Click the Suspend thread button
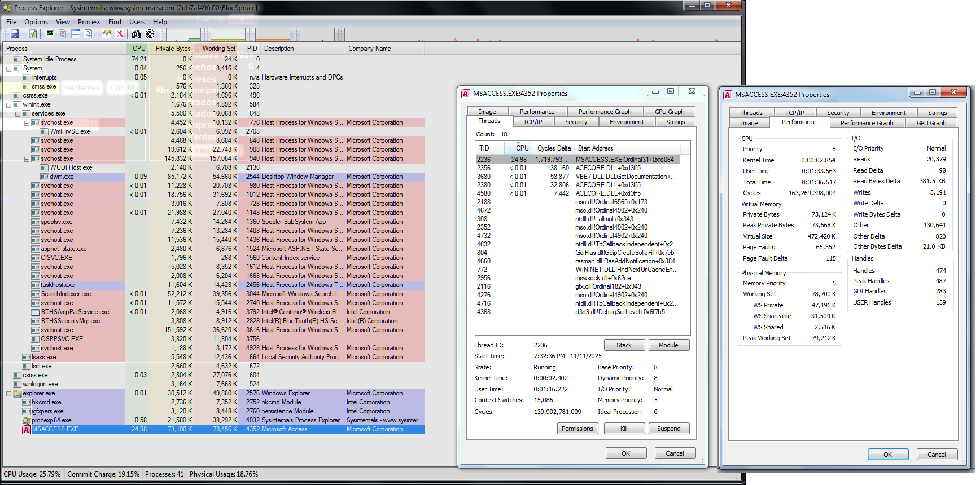980x485 pixels. (x=668, y=429)
